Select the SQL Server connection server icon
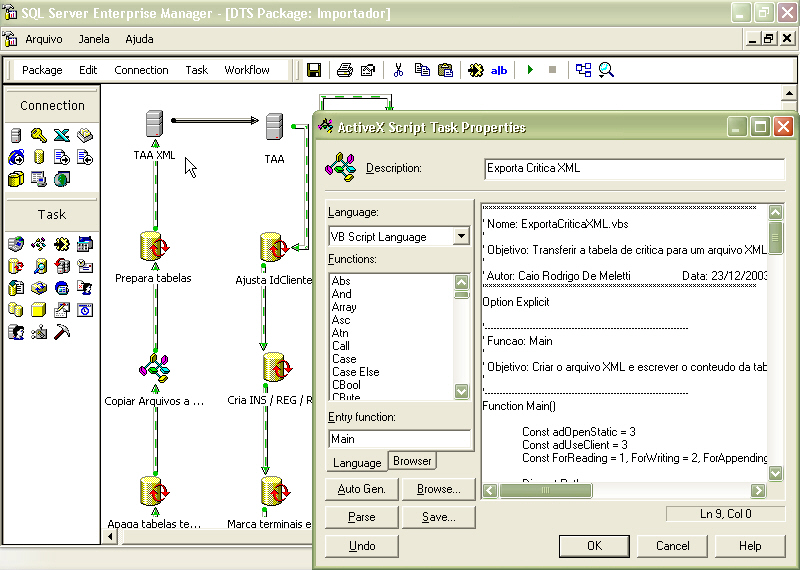 pyautogui.click(x=16, y=135)
